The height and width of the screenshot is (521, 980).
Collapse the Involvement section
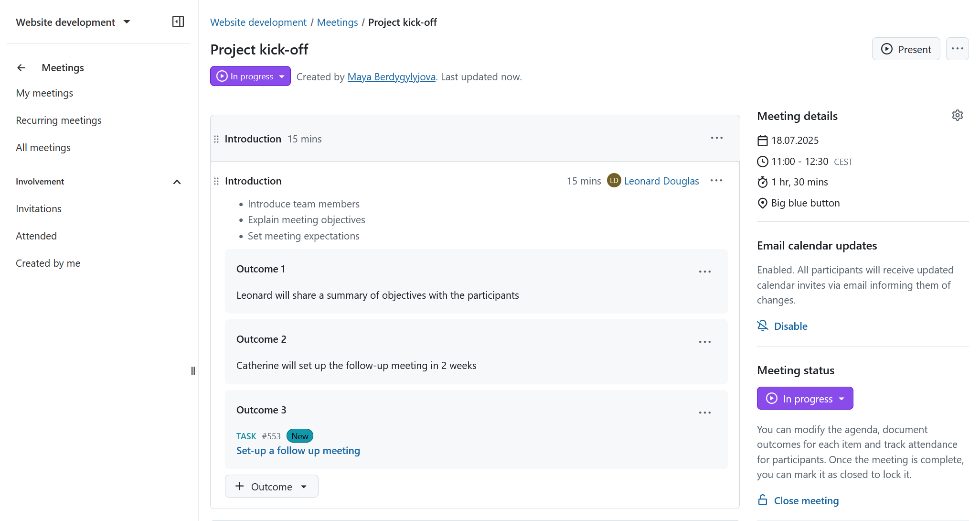pyautogui.click(x=176, y=182)
